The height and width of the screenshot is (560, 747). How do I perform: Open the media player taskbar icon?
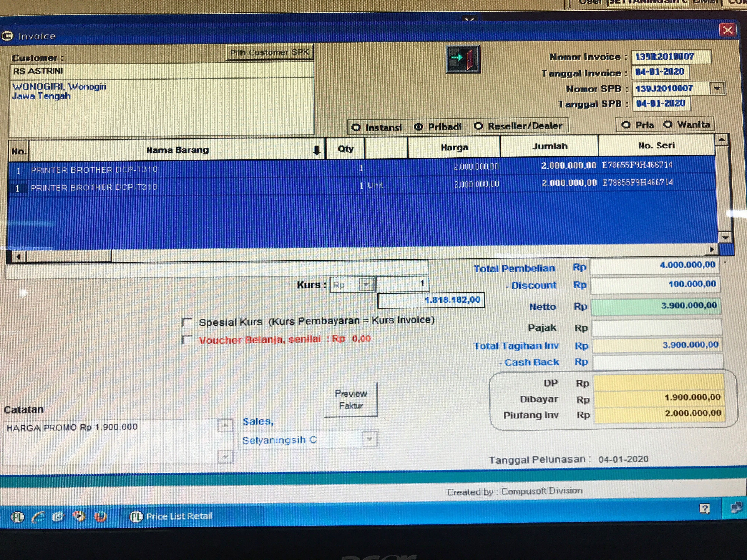79,516
